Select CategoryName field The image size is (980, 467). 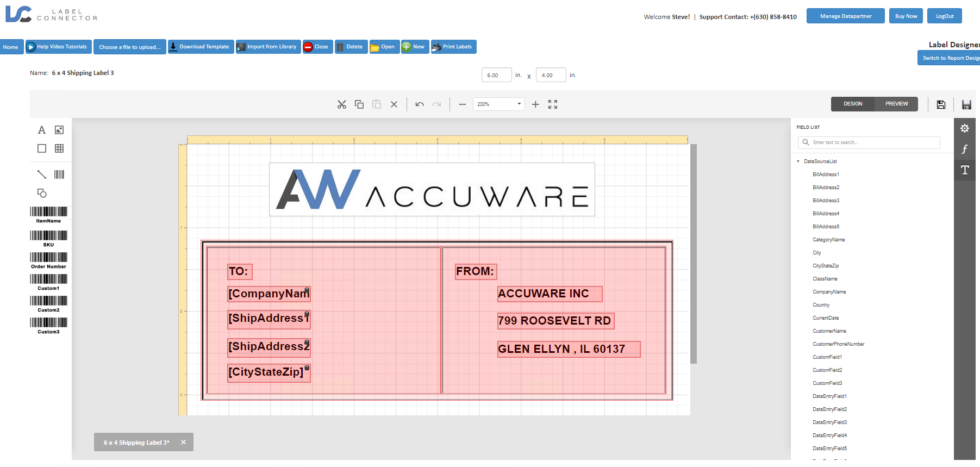[x=829, y=239]
